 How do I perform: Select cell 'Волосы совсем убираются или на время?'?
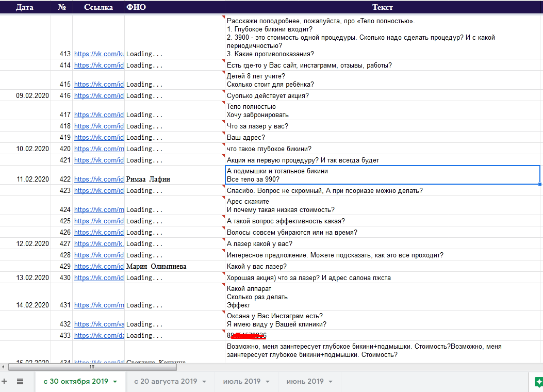(x=383, y=232)
